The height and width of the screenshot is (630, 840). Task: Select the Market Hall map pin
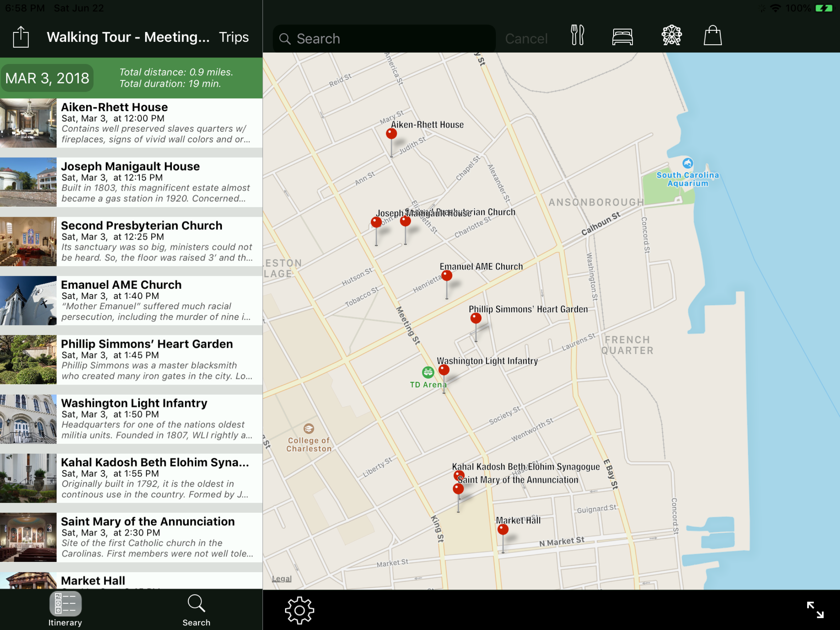503,529
